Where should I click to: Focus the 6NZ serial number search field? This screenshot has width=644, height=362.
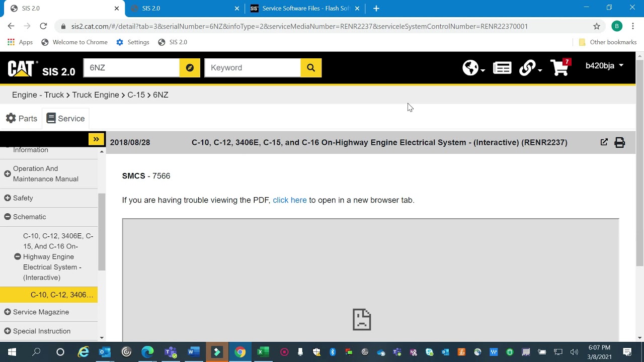click(132, 68)
